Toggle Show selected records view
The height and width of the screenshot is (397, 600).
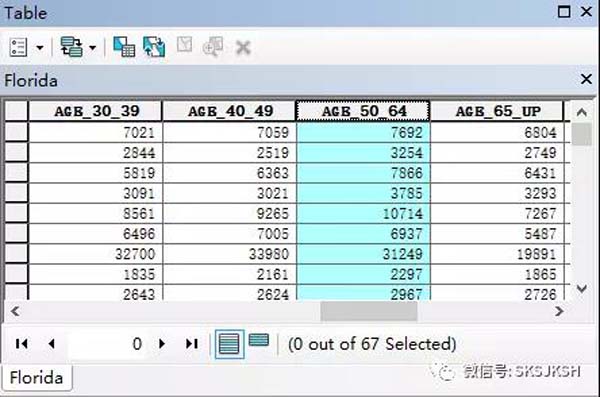pyautogui.click(x=259, y=340)
